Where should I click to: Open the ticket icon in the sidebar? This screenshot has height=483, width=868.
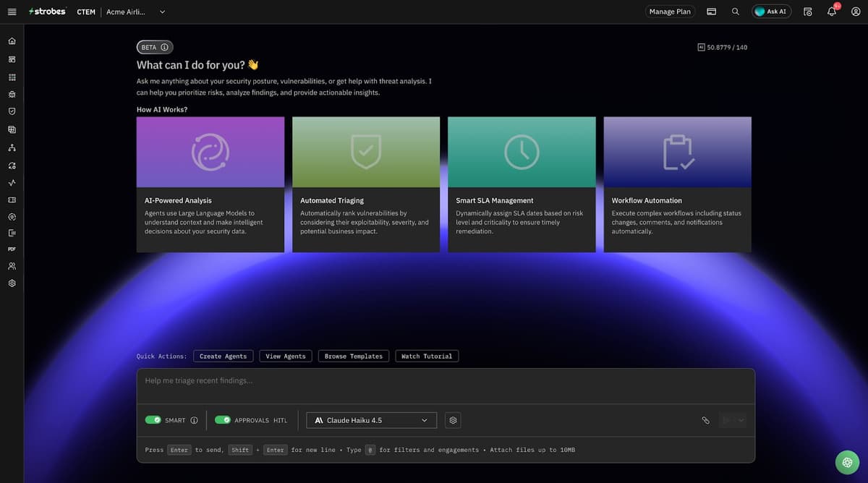pos(12,200)
